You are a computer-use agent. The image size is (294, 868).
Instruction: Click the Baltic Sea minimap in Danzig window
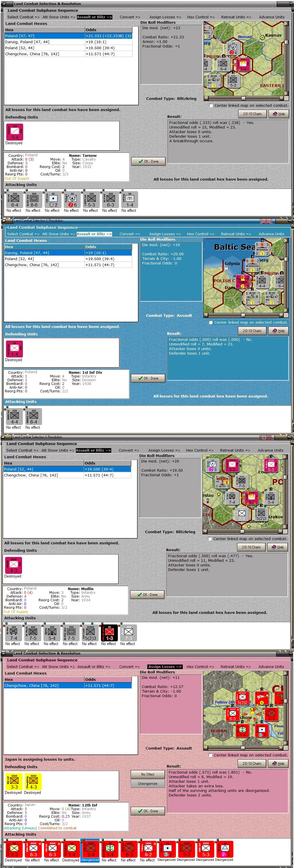pos(243,276)
